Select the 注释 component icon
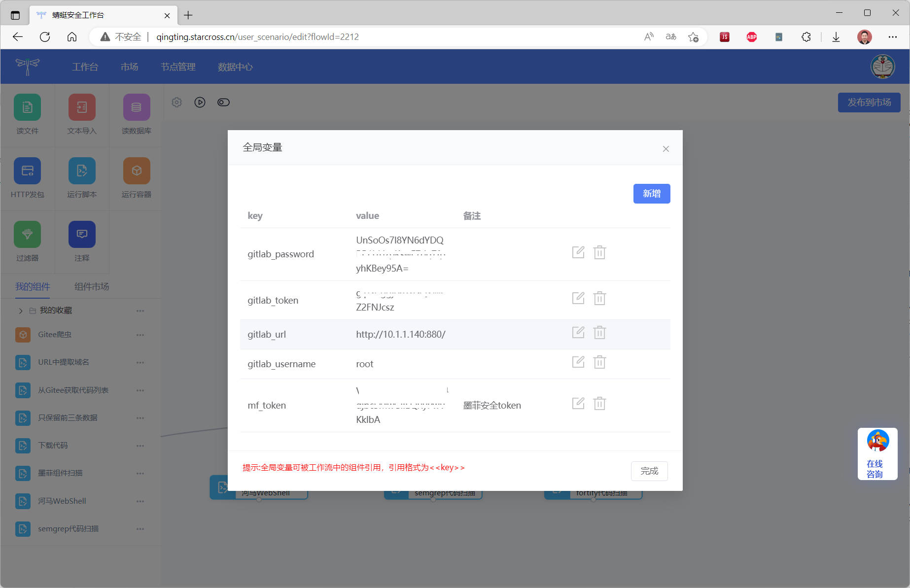The height and width of the screenshot is (588, 910). click(x=81, y=234)
